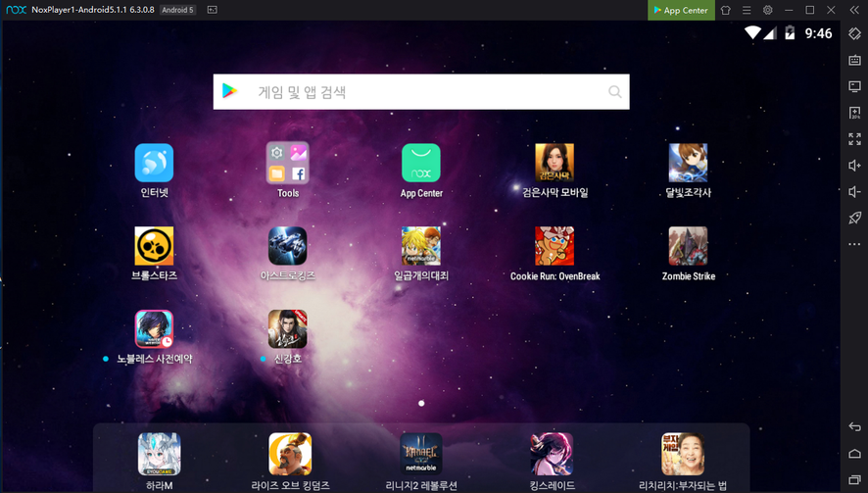Increase volume using sidebar speaker plus
The width and height of the screenshot is (868, 493).
coord(854,165)
